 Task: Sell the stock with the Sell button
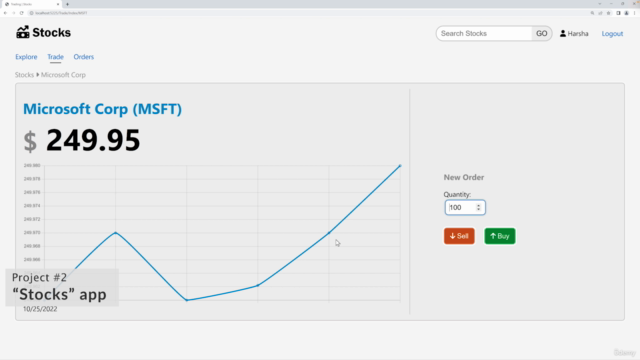tap(459, 236)
